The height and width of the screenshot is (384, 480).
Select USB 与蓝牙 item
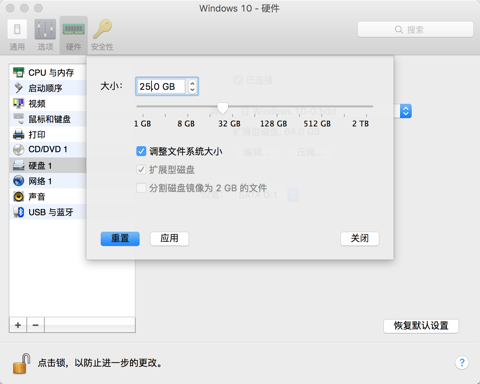(x=48, y=212)
